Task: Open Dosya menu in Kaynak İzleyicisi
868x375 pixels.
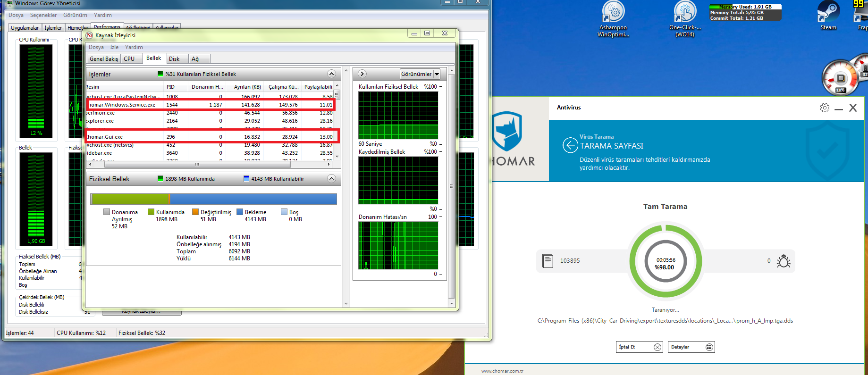Action: pos(96,47)
